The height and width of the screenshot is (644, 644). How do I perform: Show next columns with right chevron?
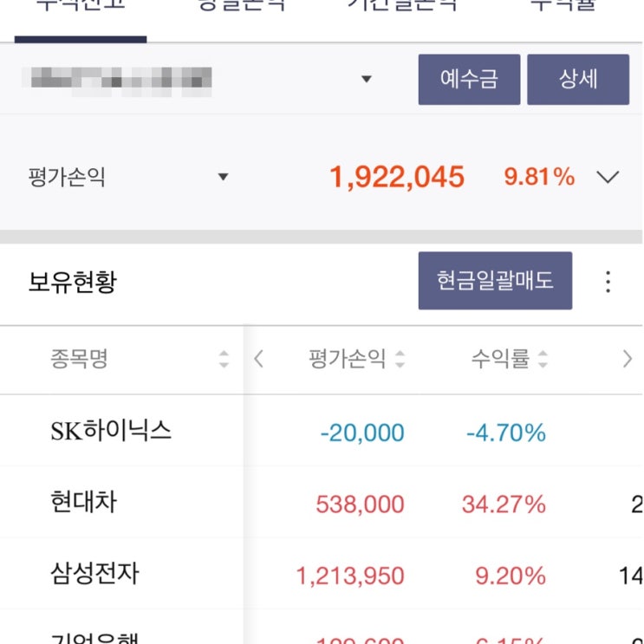click(628, 359)
